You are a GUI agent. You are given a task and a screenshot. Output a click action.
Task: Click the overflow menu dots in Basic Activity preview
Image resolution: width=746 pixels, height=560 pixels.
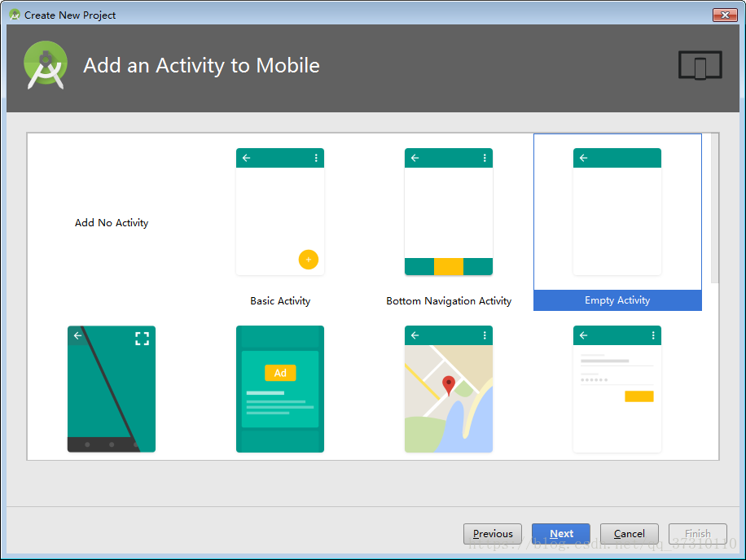tap(316, 158)
